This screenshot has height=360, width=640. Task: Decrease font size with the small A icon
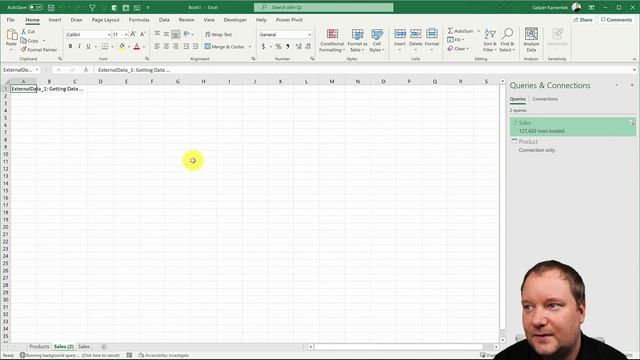[142, 34]
